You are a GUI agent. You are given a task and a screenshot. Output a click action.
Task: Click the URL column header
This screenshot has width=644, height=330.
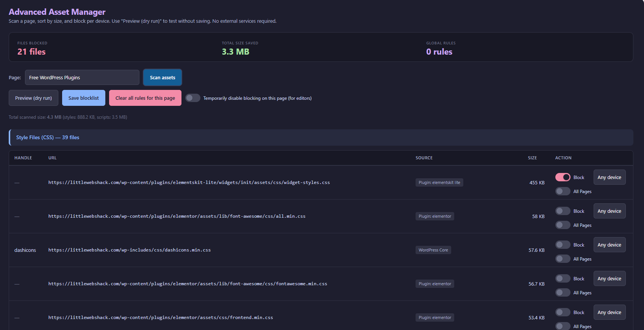click(52, 158)
